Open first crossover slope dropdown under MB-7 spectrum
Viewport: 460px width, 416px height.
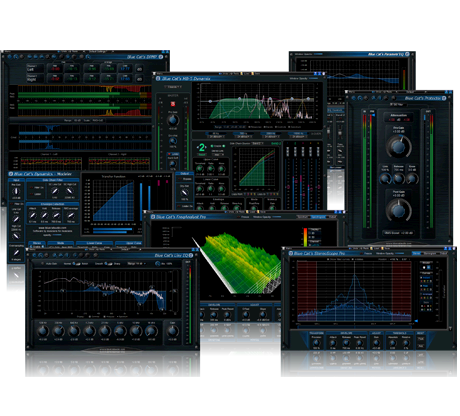pos(215,137)
